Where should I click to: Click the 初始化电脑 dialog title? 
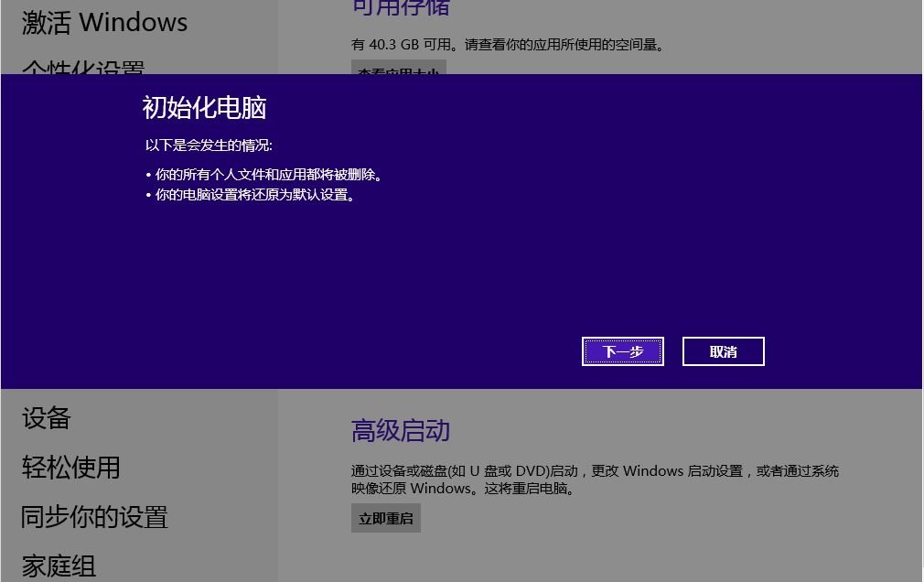(x=205, y=108)
